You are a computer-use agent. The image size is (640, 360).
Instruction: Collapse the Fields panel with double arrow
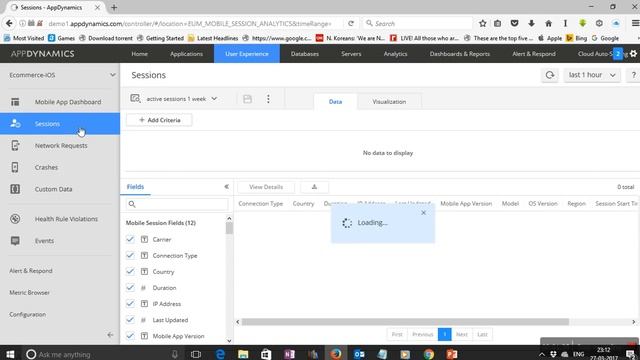[x=227, y=187]
